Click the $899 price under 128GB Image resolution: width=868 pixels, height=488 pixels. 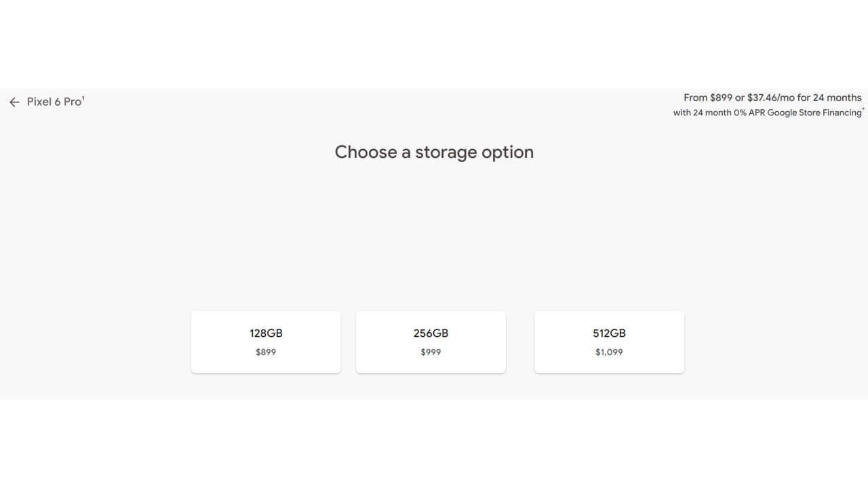tap(266, 352)
